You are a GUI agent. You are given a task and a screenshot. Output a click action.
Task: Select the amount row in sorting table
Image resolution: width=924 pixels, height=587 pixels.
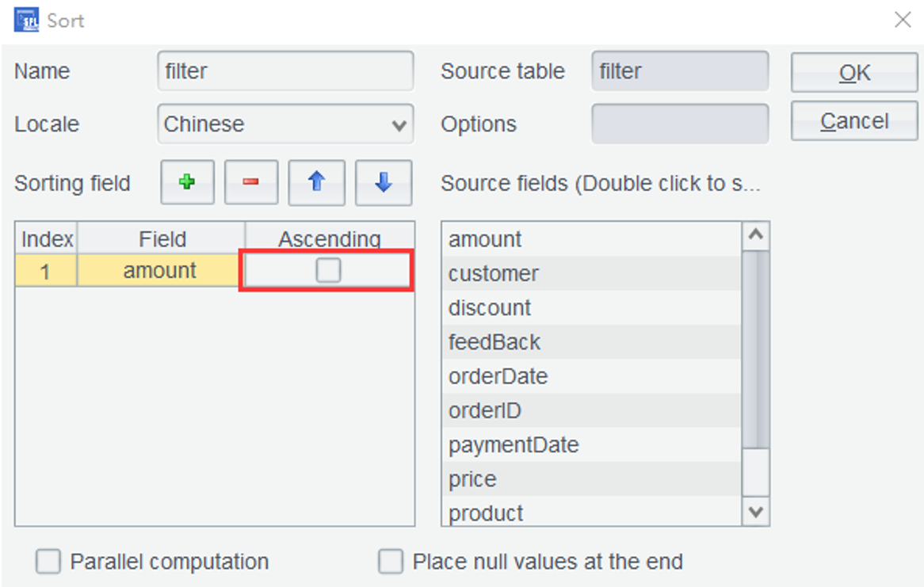[160, 271]
